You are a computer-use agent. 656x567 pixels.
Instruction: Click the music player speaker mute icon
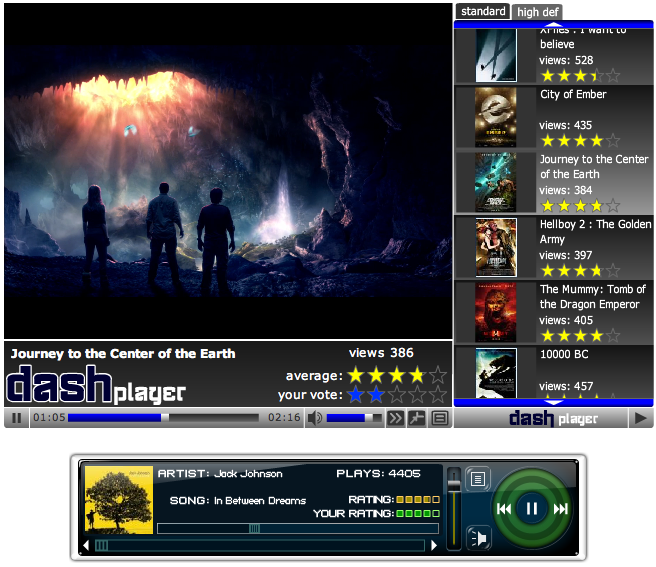coord(478,538)
